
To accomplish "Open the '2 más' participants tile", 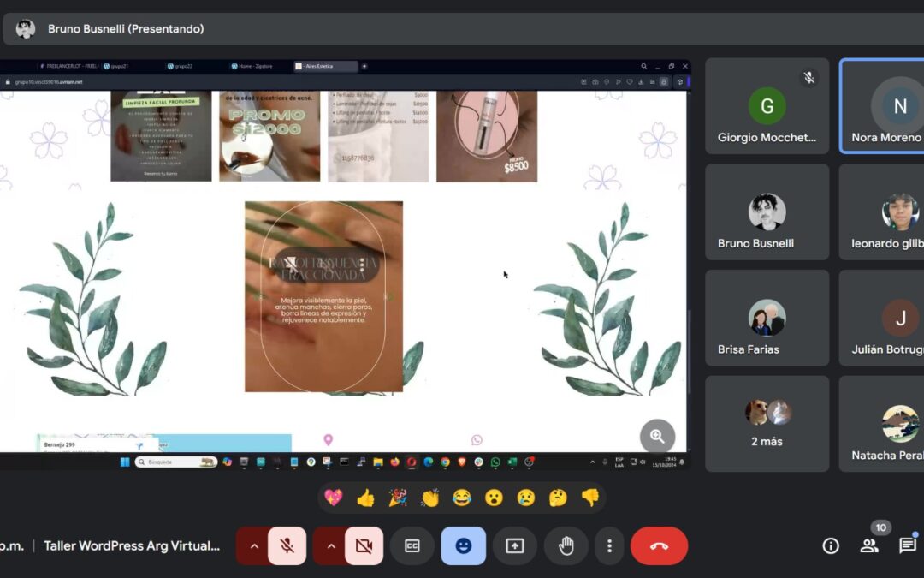I will 767,424.
